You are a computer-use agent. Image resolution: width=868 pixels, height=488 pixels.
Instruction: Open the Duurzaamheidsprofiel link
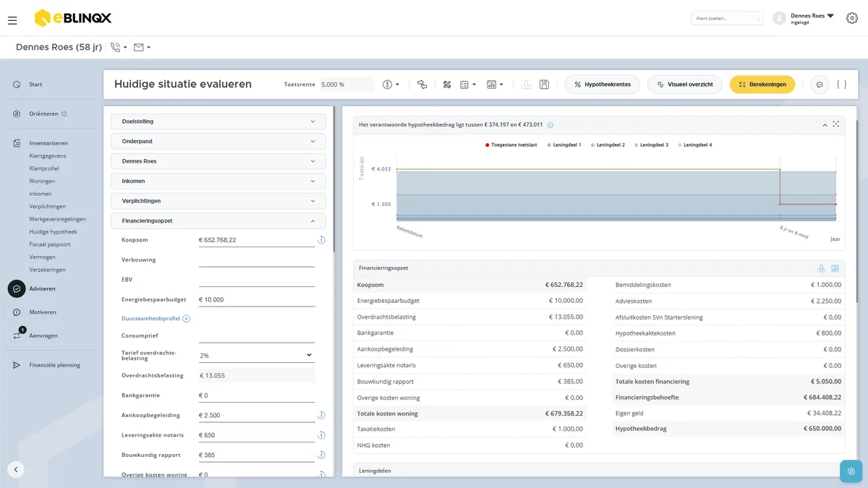(150, 318)
